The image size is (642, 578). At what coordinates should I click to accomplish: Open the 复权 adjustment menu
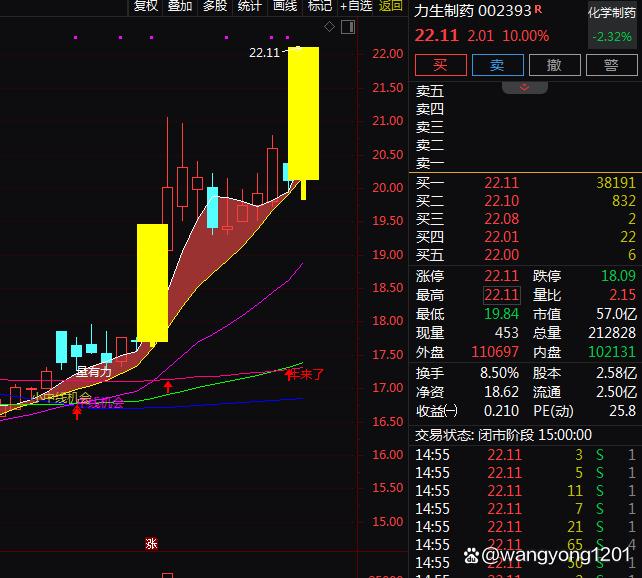click(x=146, y=6)
